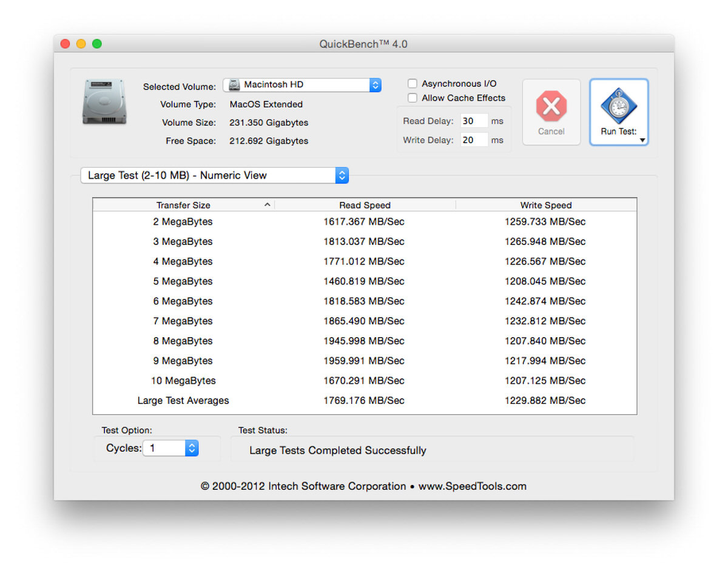Click the Run Test dropdown arrow

642,141
